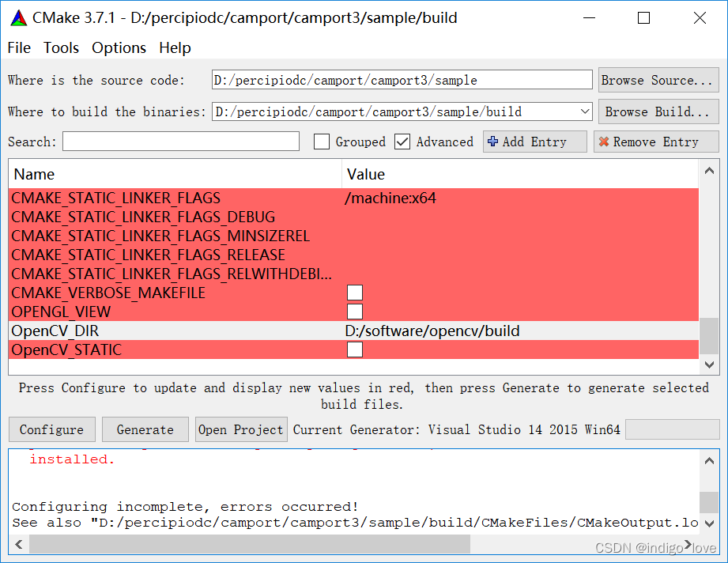This screenshot has height=563, width=728.
Task: Enable OPENGL_VIEW checkbox
Action: click(355, 312)
